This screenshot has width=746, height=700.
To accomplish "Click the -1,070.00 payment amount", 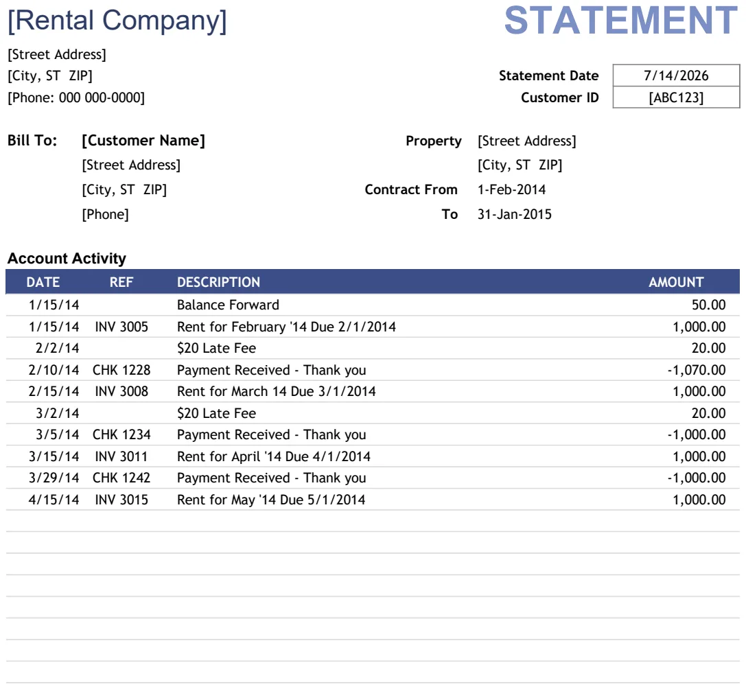I will (x=696, y=370).
